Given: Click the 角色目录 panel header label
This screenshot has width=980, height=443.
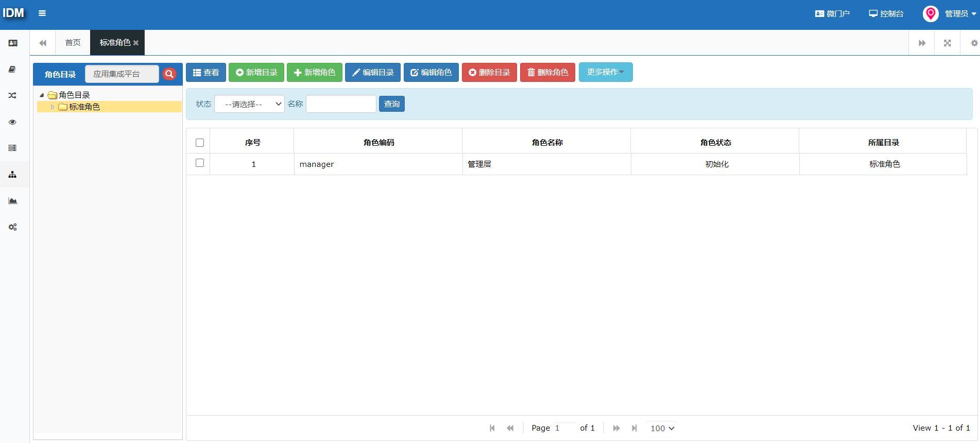Looking at the screenshot, I should (60, 75).
